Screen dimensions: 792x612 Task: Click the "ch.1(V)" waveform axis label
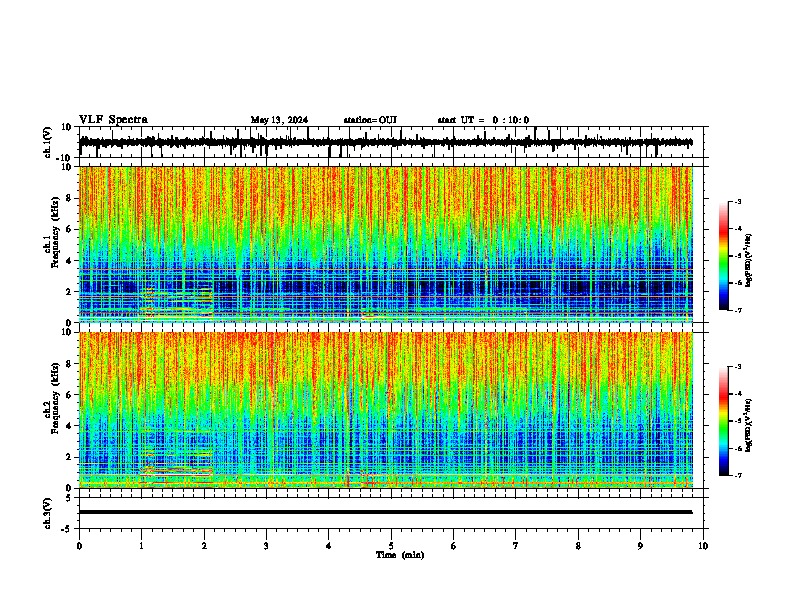click(x=48, y=142)
